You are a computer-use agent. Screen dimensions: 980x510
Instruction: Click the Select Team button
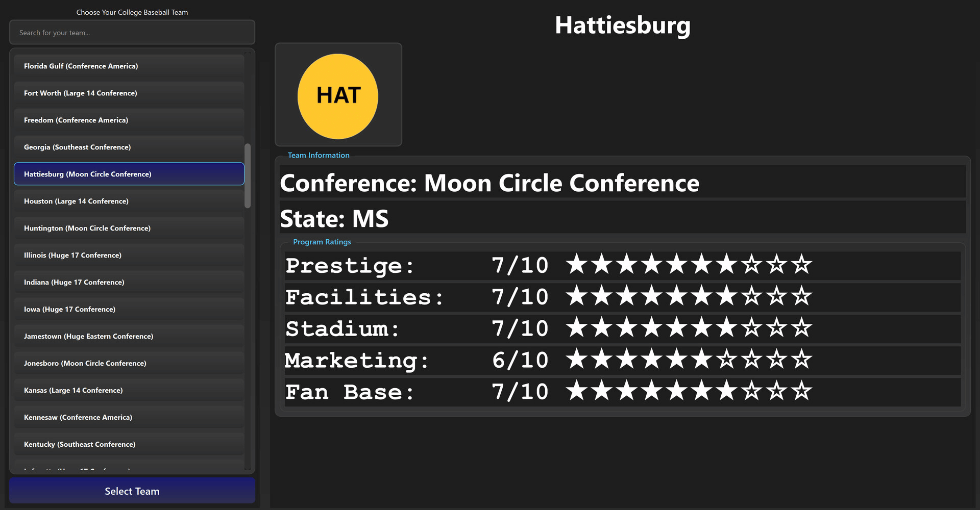[x=132, y=491]
